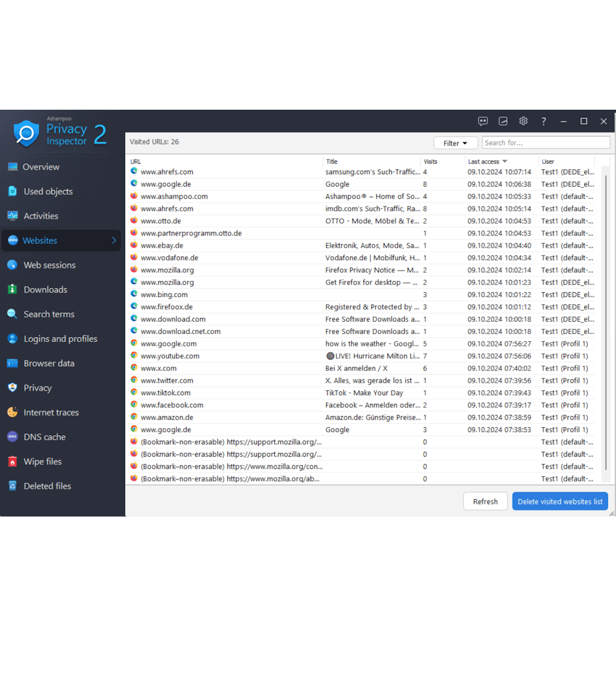
Task: Click the Downloads sidebar icon
Action: 12,290
